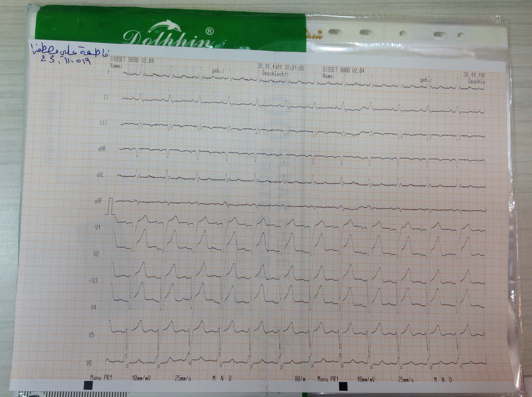This screenshot has height=397, width=532.
Task: Click the lead label "V6"
Action: (x=89, y=363)
